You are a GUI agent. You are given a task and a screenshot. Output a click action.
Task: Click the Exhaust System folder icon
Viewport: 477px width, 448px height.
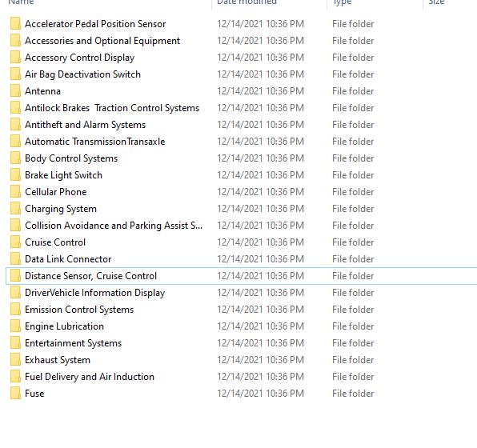coord(15,359)
